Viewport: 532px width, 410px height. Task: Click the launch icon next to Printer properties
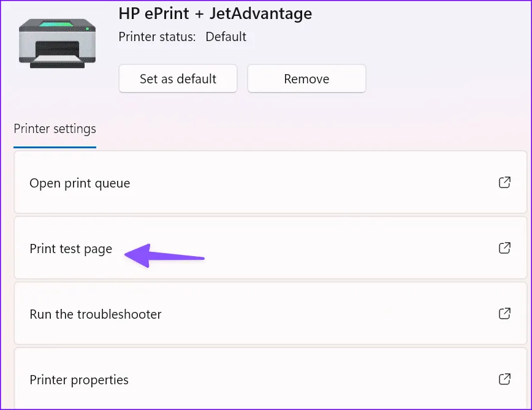504,379
